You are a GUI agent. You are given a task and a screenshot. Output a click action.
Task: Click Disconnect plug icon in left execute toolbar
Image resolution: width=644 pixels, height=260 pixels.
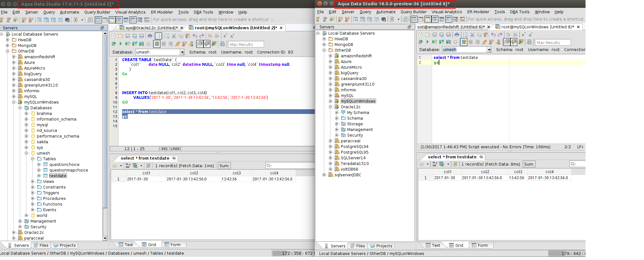[x=185, y=44]
